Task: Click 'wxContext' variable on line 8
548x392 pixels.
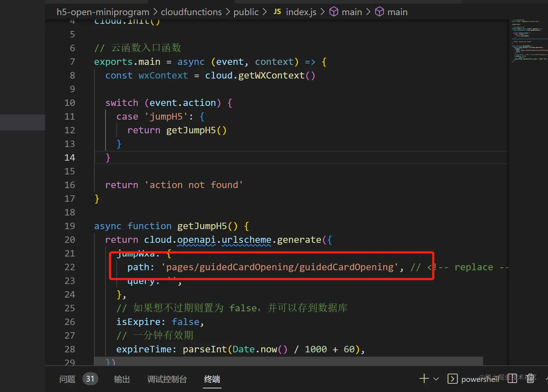Action: [x=163, y=75]
